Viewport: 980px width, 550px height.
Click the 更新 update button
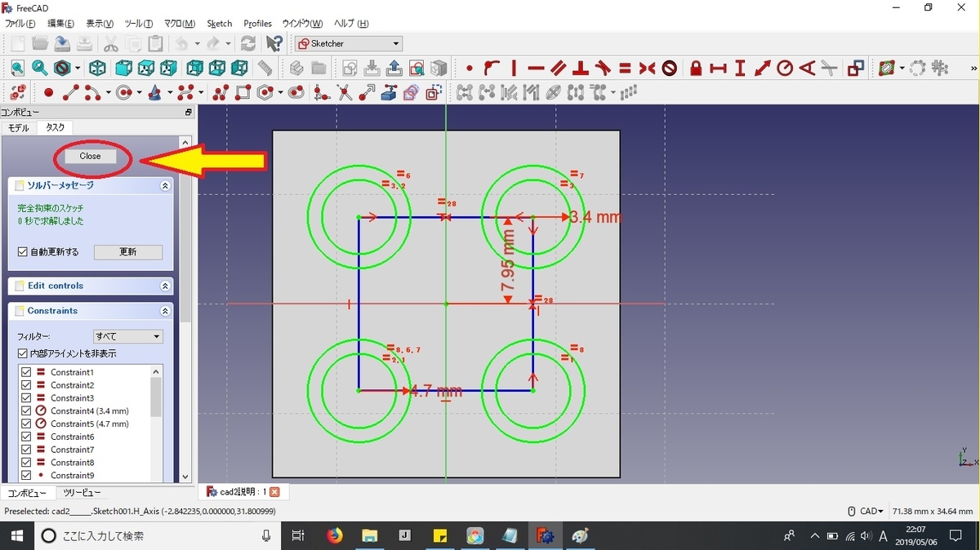point(128,252)
